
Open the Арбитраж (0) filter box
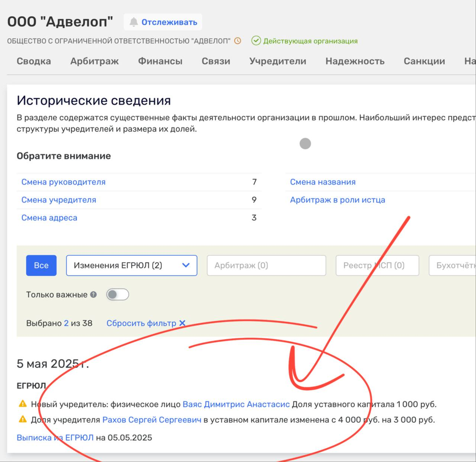(x=266, y=265)
